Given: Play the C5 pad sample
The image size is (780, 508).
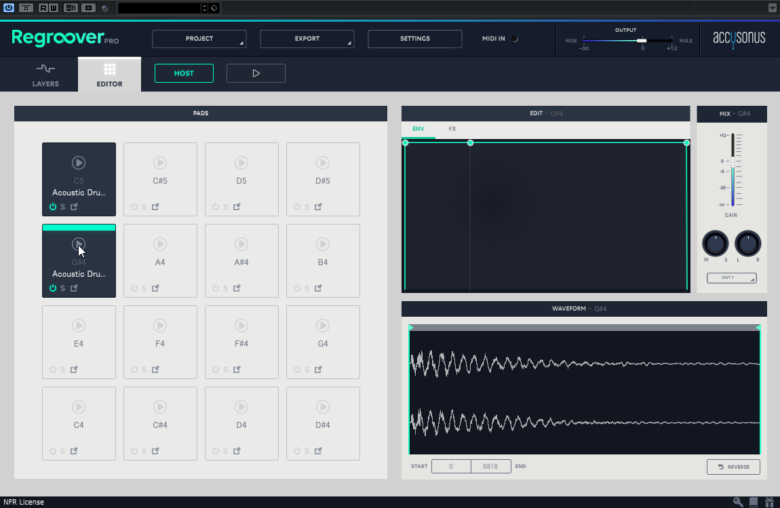Looking at the screenshot, I should point(78,162).
